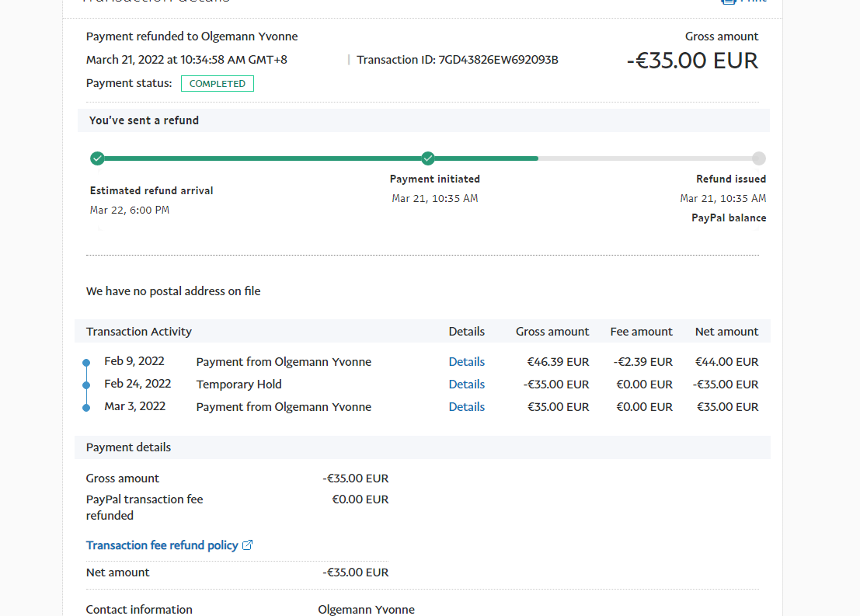Screen dimensions: 860x616
Task: Click the blue timeline dot for Mar 3, 2022
Action: coord(86,407)
